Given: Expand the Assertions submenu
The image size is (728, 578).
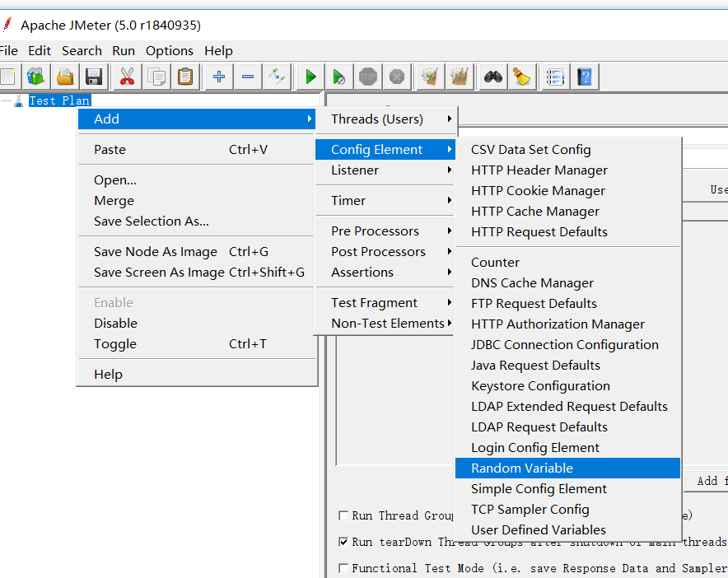Looking at the screenshot, I should [385, 272].
